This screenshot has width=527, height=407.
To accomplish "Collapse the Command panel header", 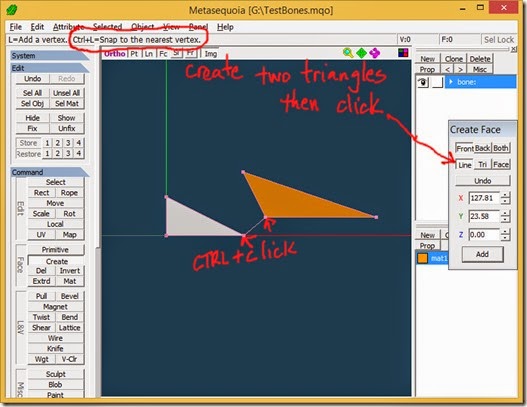I will tap(50, 172).
